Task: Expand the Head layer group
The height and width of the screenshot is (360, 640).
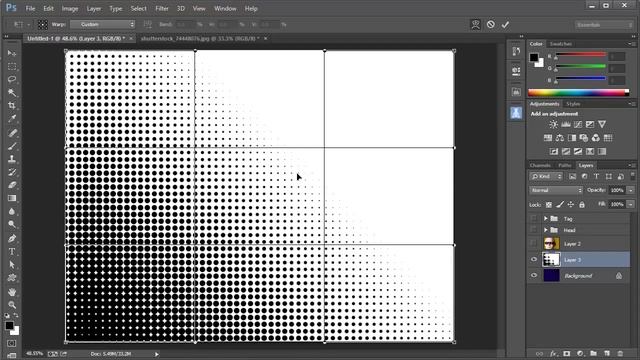Action: pyautogui.click(x=545, y=230)
